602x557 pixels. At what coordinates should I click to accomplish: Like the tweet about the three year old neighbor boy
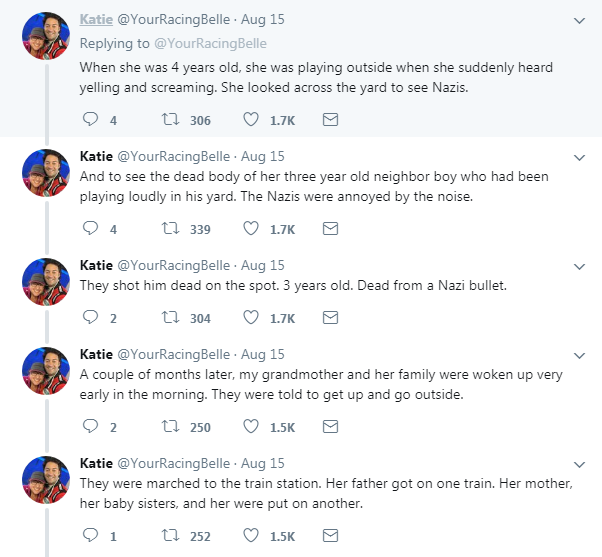[252, 229]
